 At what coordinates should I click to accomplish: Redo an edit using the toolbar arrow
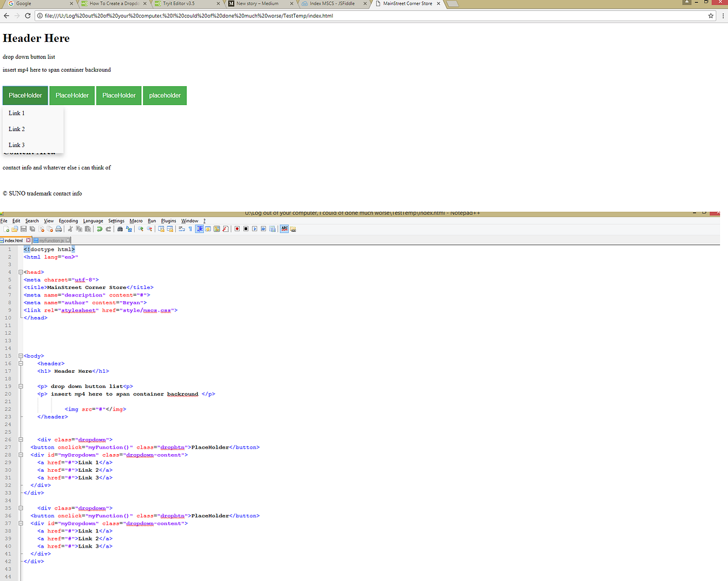[108, 229]
